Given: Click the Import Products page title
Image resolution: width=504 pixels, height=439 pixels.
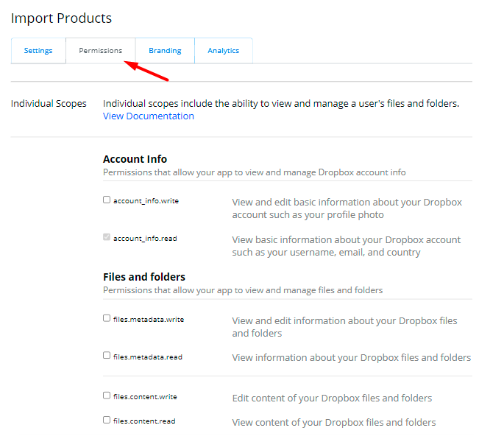Looking at the screenshot, I should 61,18.
